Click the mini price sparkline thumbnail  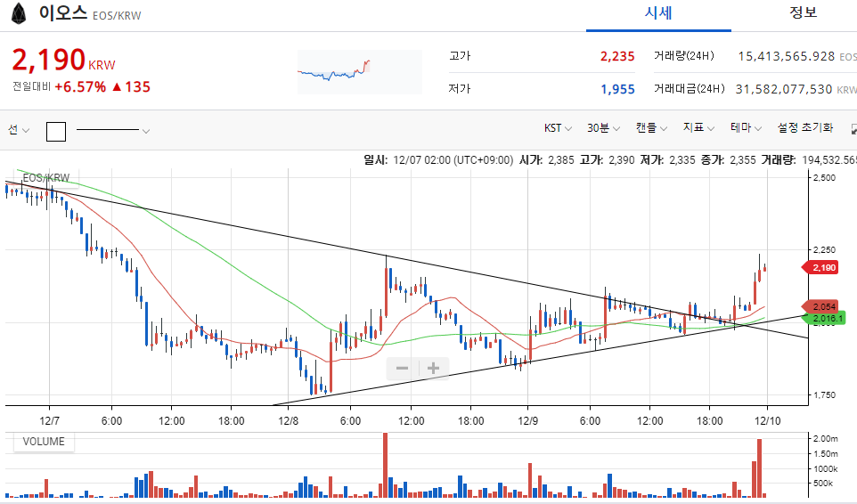360,72
